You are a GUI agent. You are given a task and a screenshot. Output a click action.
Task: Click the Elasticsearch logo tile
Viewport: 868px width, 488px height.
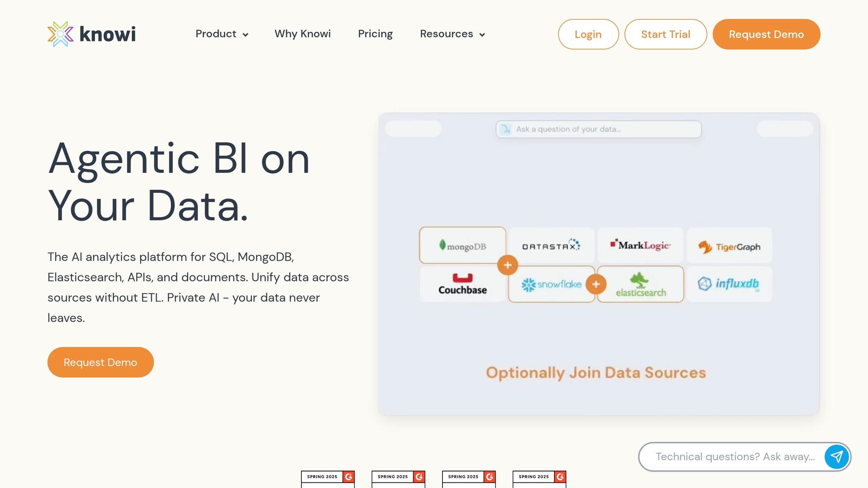click(640, 284)
